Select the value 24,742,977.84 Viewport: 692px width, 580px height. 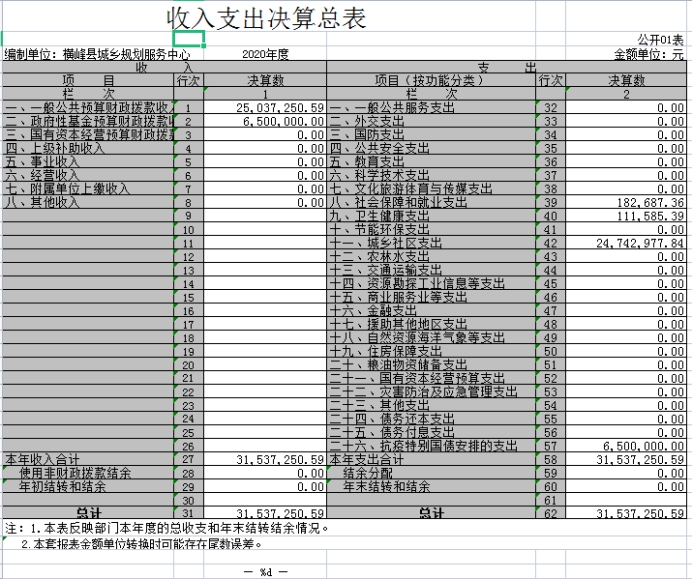tap(640, 243)
